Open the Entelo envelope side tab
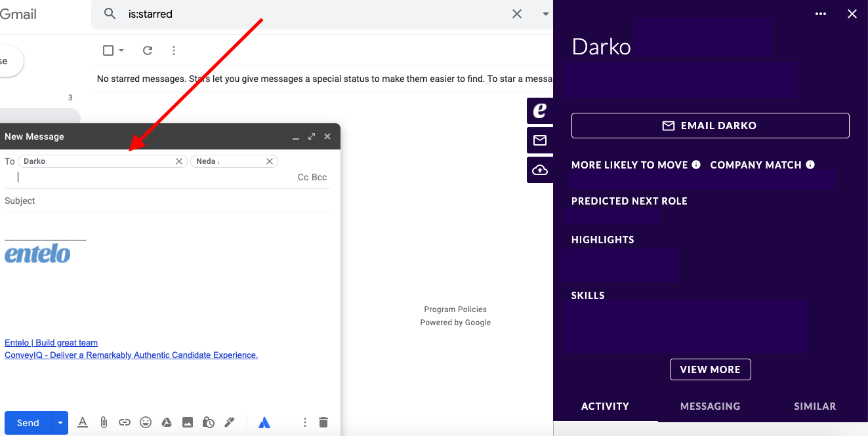 [540, 140]
